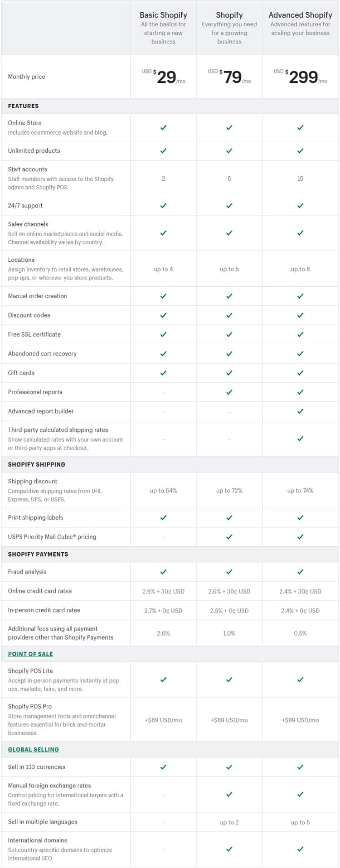Click the Gift cards checkmark under Basic Shopify
Viewport: 340px width, 868px height.
[163, 373]
